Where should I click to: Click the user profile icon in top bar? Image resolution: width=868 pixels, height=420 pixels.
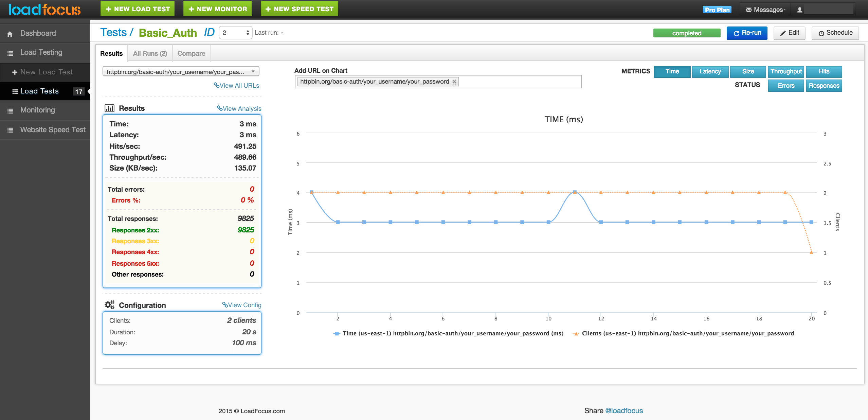800,10
